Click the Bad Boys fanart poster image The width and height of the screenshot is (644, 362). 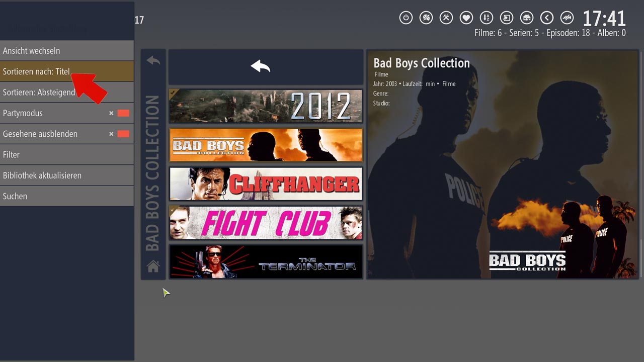tap(503, 164)
